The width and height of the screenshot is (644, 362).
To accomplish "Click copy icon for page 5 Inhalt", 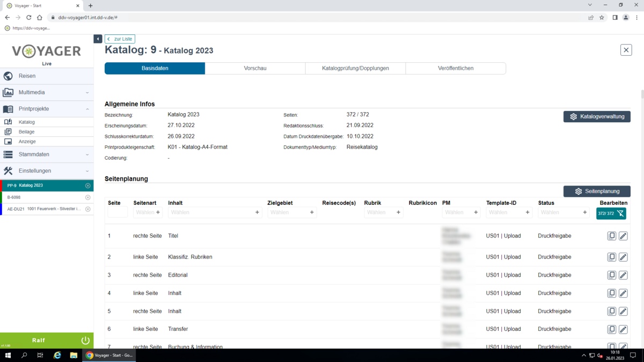I will (x=612, y=311).
